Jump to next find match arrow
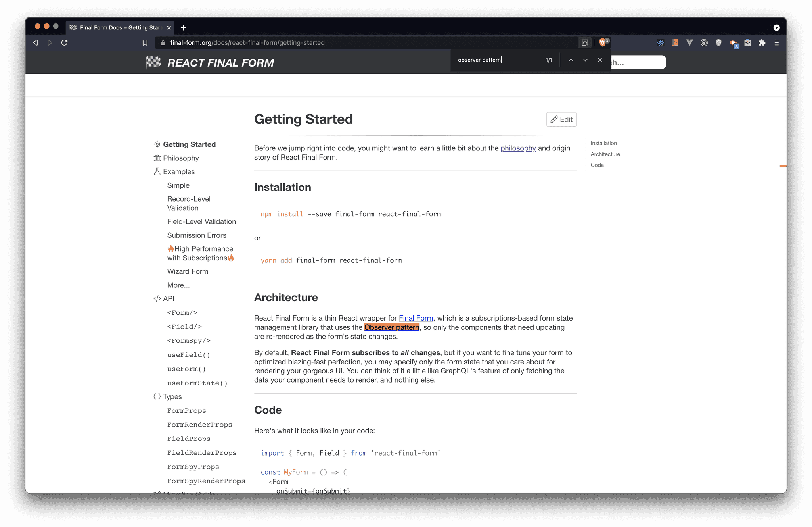This screenshot has height=527, width=812. [x=585, y=60]
